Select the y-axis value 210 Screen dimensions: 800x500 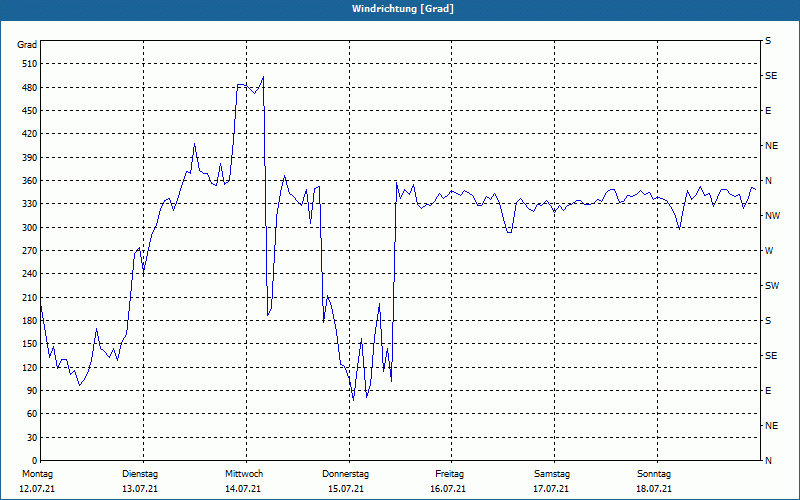tap(30, 297)
